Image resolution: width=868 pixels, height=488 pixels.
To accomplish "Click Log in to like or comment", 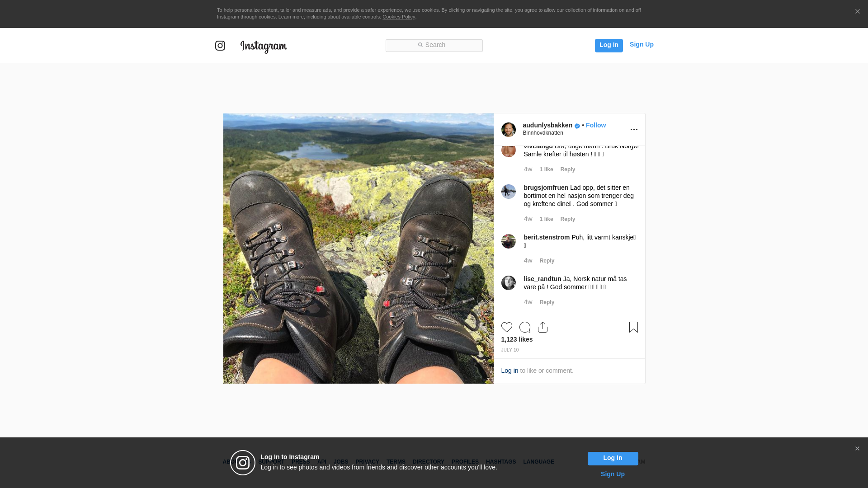I will tap(509, 371).
